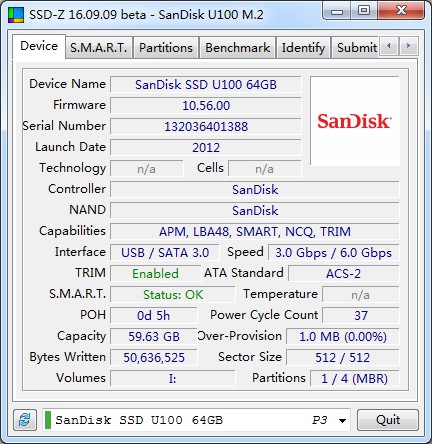Click the Quit button
The image size is (432, 444).
click(x=388, y=420)
